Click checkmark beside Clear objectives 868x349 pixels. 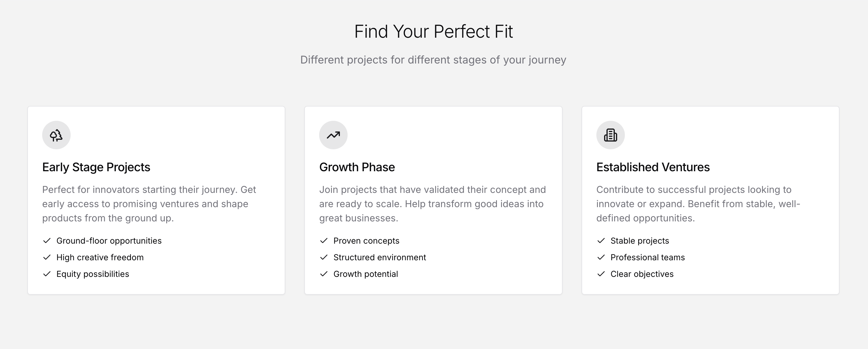[601, 274]
